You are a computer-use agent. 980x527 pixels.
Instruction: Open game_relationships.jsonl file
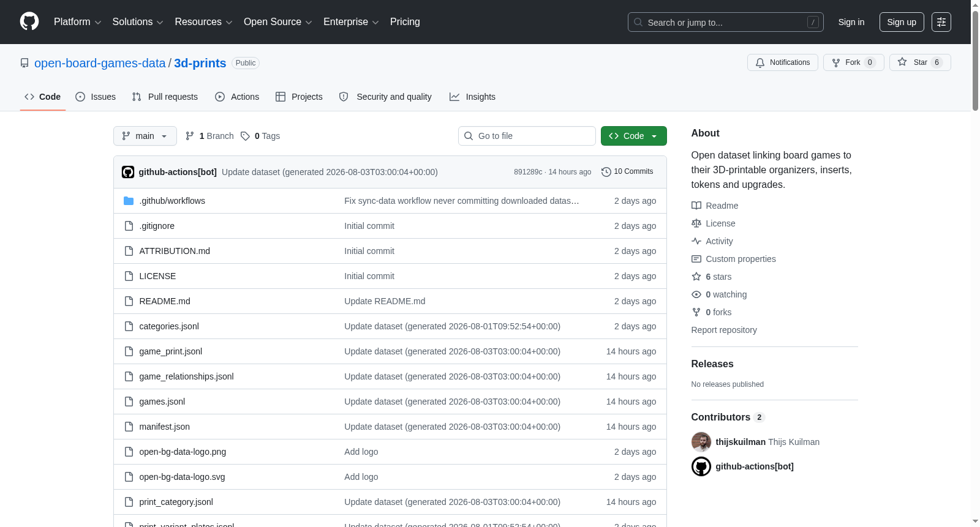[187, 376]
